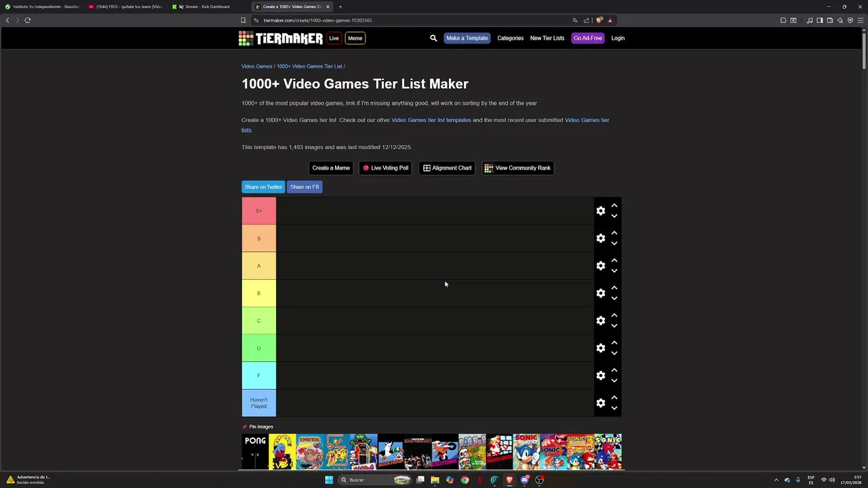Click Create a Meme button
This screenshot has width=868, height=488.
[331, 168]
